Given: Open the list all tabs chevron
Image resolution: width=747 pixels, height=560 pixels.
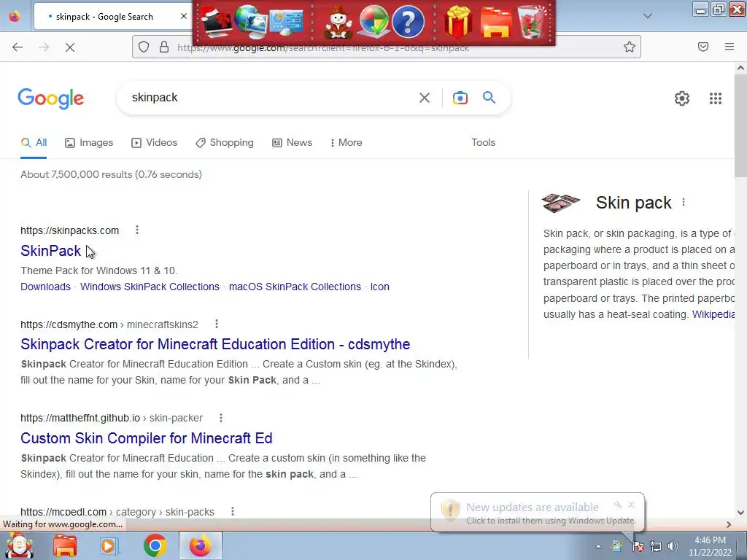Looking at the screenshot, I should (648, 16).
